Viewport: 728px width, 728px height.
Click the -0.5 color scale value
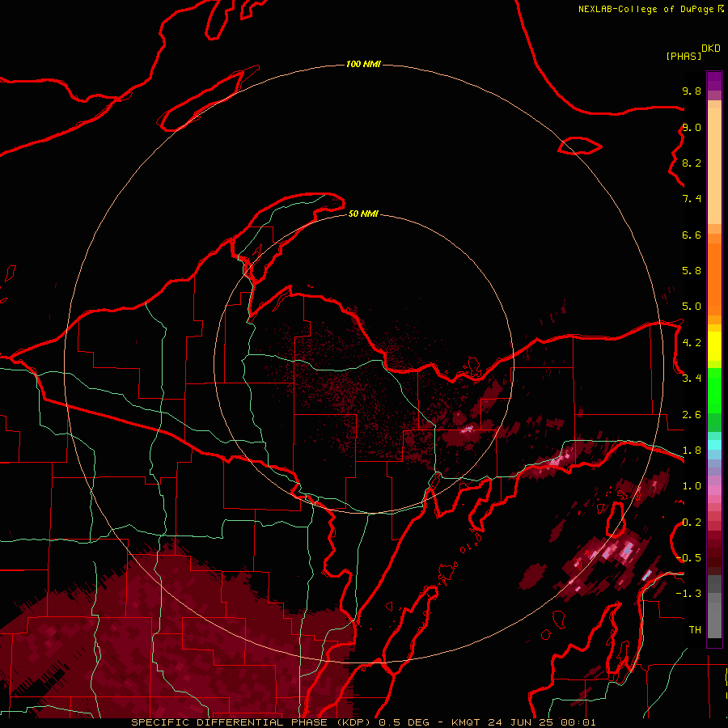(688, 558)
